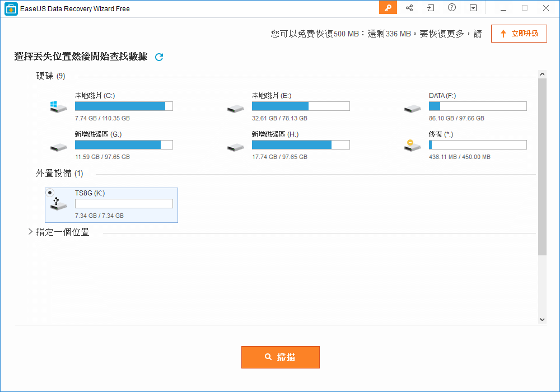The image size is (560, 392).
Task: Click the EaseUS logo in title bar
Action: click(x=11, y=8)
